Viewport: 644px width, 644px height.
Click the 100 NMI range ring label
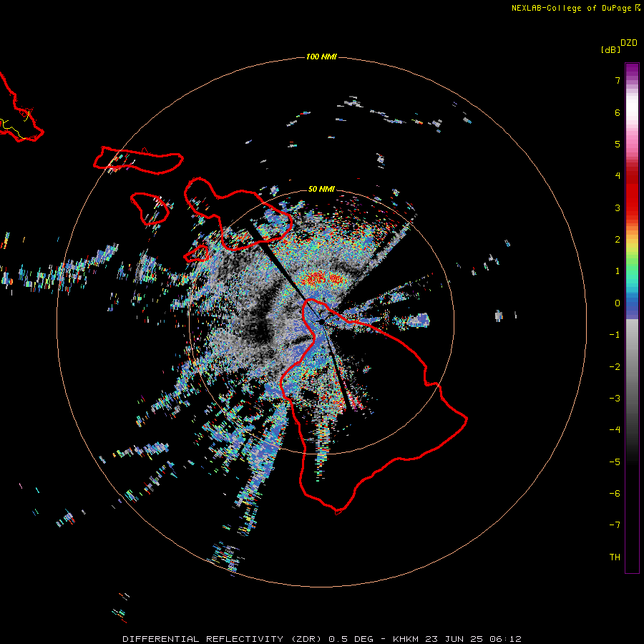321,57
